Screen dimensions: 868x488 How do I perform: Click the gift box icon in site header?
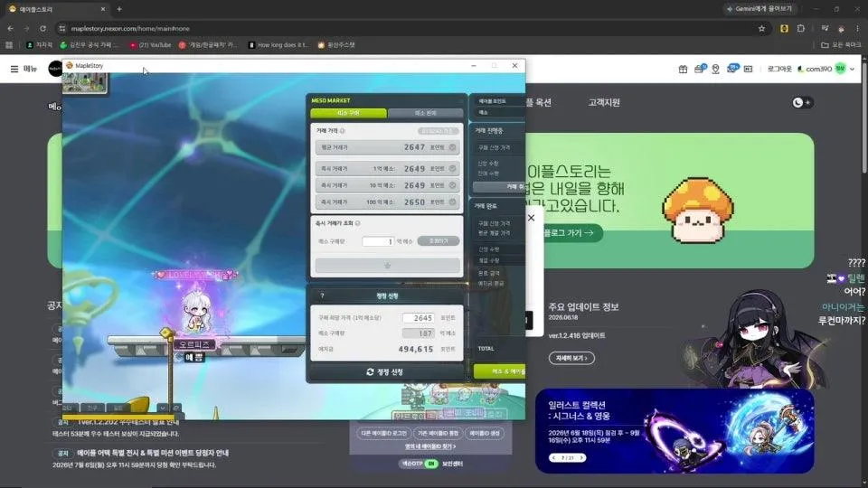(683, 69)
